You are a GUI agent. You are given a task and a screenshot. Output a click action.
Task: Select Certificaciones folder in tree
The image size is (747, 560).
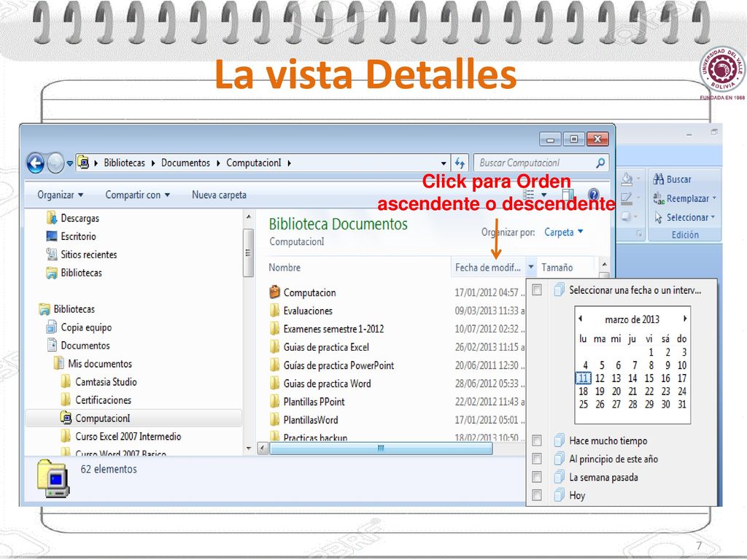[96, 400]
